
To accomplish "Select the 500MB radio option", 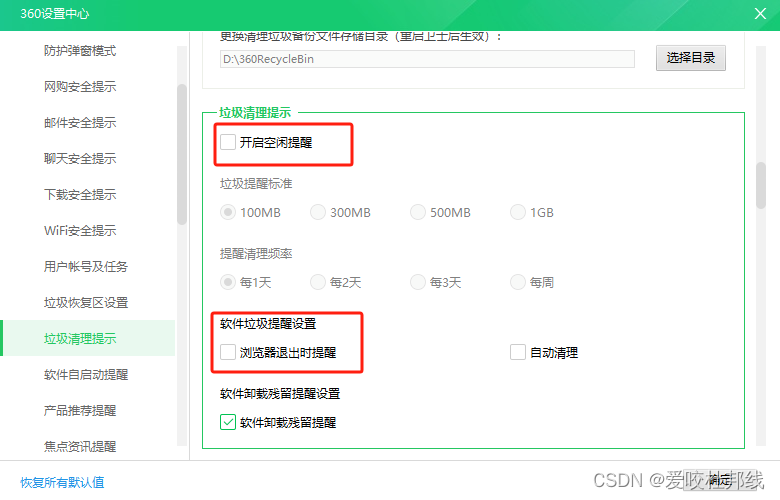I will (418, 212).
